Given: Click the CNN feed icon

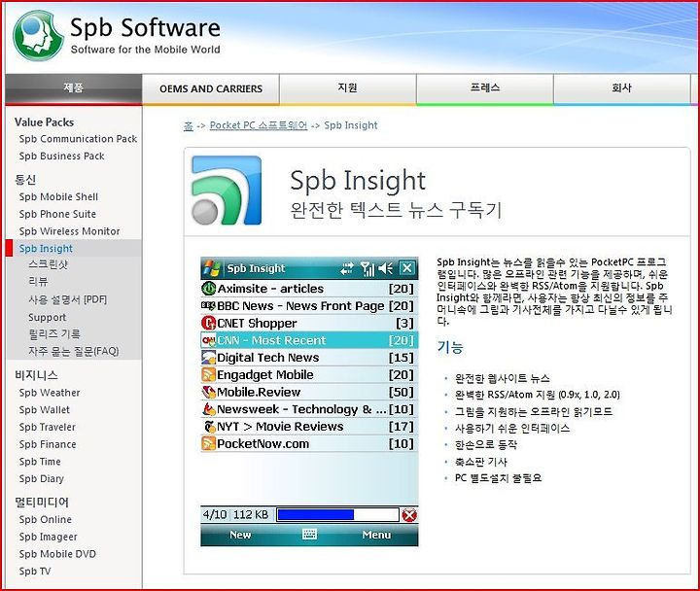Looking at the screenshot, I should 208,340.
